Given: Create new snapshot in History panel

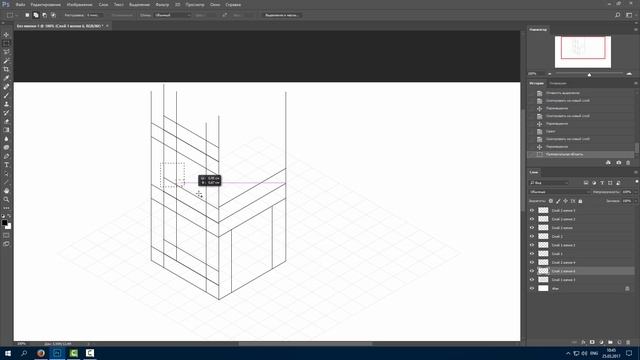Looking at the screenshot, I should (618, 162).
